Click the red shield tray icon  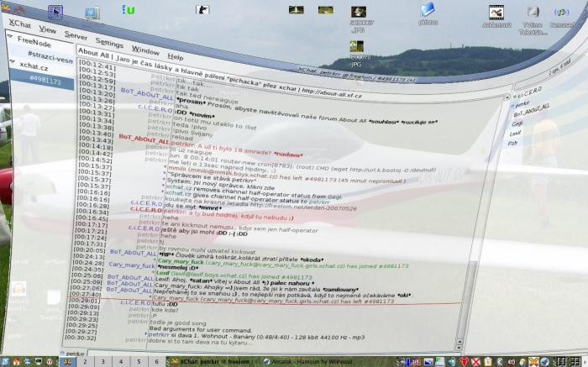click(465, 362)
